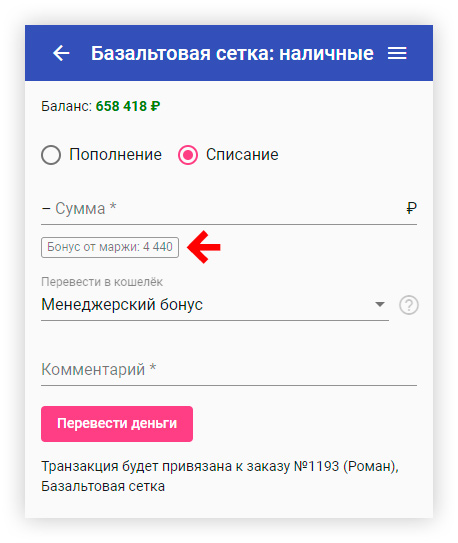Click the green balance 658 418 ₽
This screenshot has height=543, width=458.
pos(128,106)
